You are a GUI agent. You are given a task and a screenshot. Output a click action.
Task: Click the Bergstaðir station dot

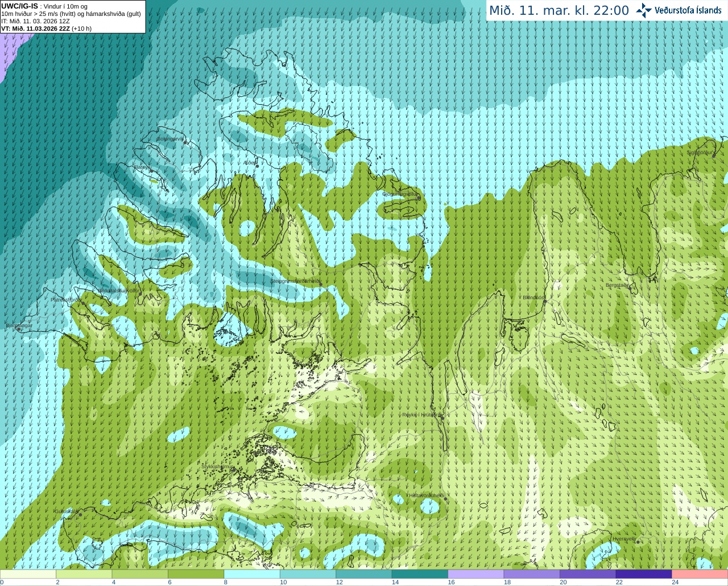tap(630, 289)
